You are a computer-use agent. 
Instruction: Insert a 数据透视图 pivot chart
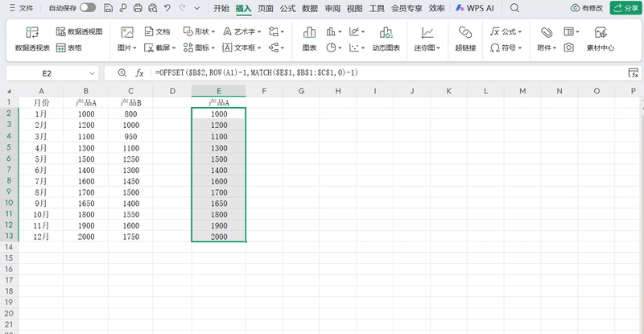tap(79, 31)
